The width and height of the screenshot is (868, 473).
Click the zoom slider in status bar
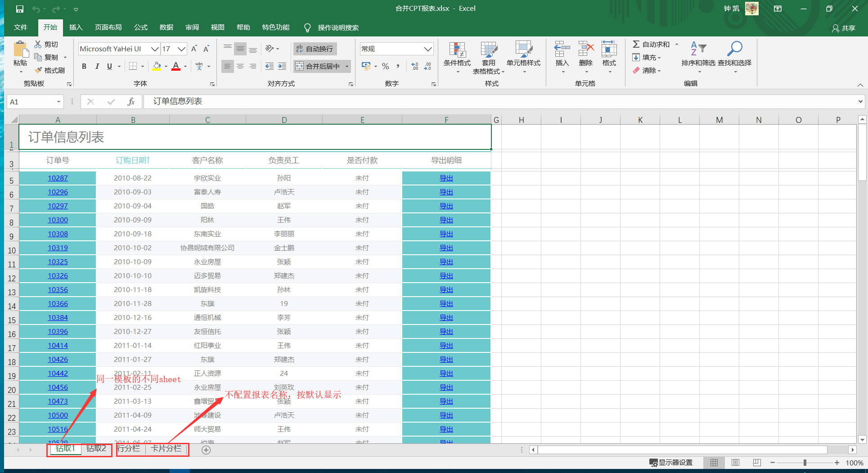pos(805,463)
